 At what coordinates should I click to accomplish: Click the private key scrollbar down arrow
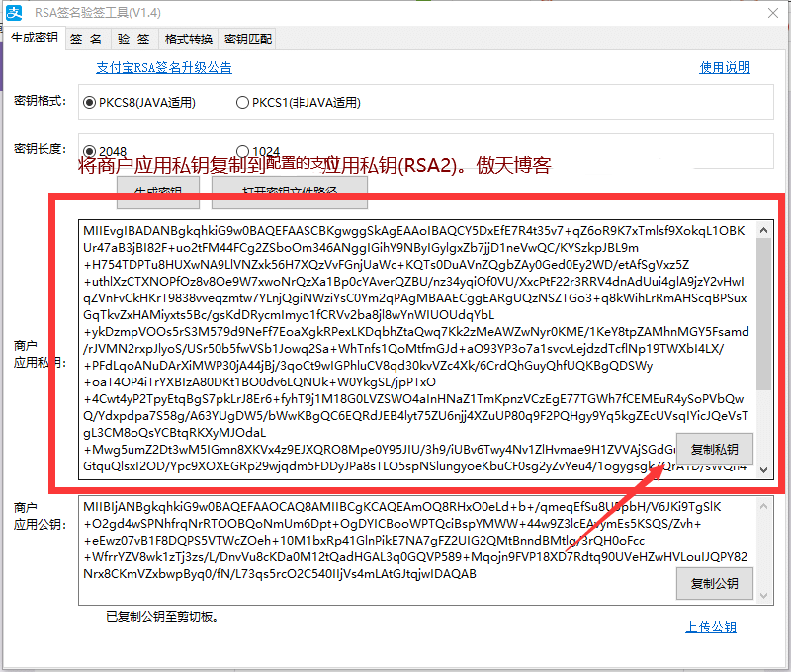[762, 471]
